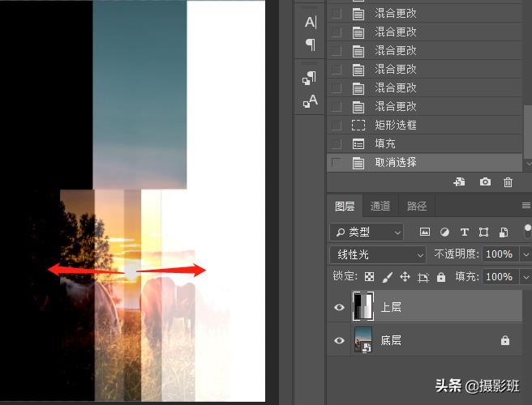
Task: Click the 取消选择 history step icon
Action: [358, 163]
